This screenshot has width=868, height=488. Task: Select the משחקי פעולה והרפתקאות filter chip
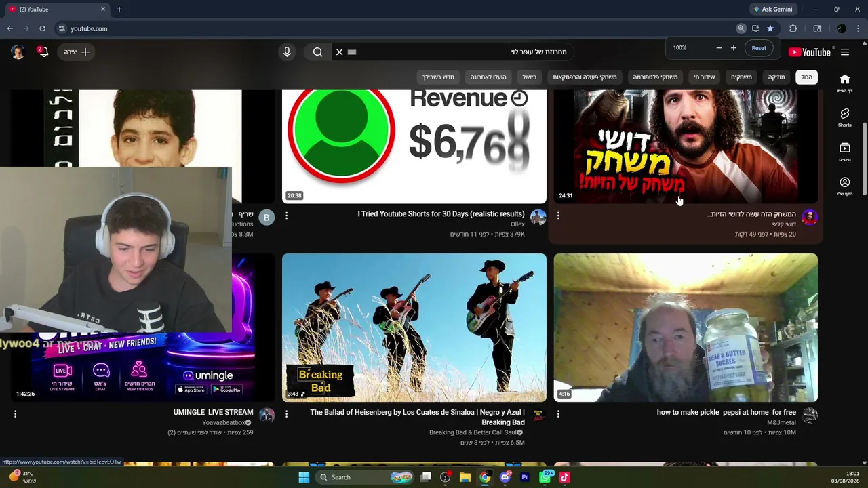click(585, 77)
